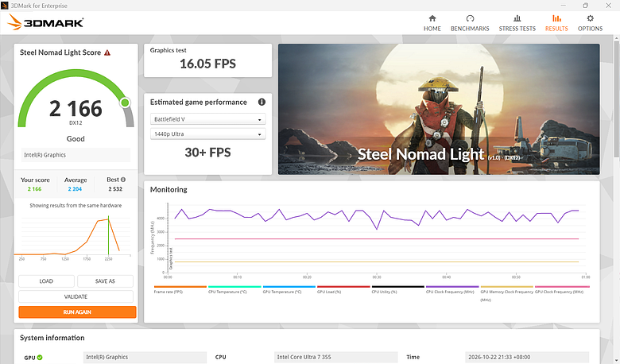Click the 30+ FPS estimate

click(x=207, y=152)
